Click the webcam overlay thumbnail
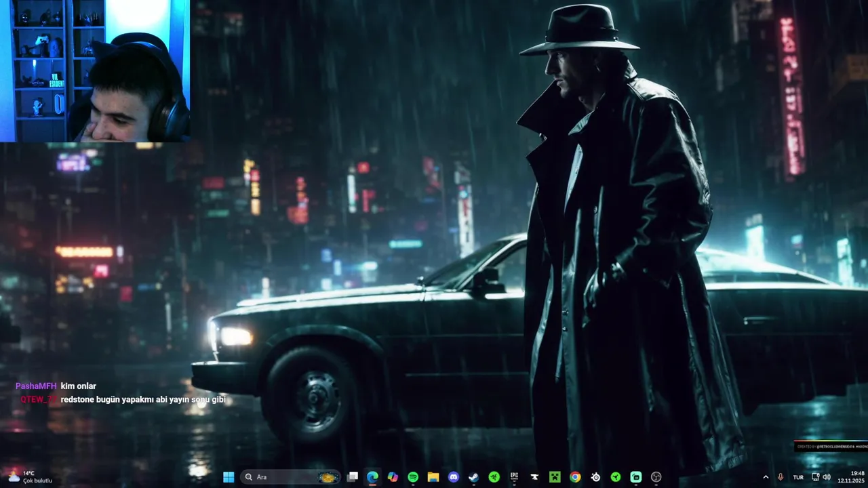The height and width of the screenshot is (488, 868). coord(95,70)
